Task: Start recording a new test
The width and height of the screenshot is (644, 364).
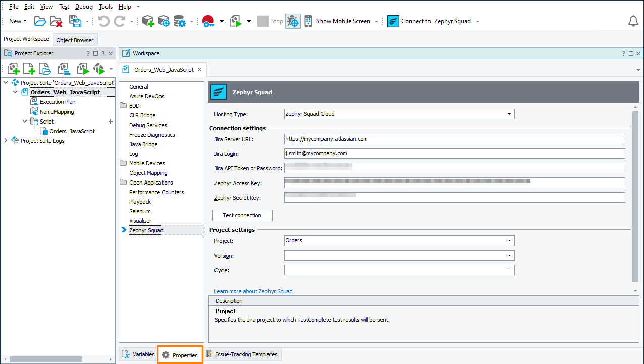Action: (x=208, y=21)
